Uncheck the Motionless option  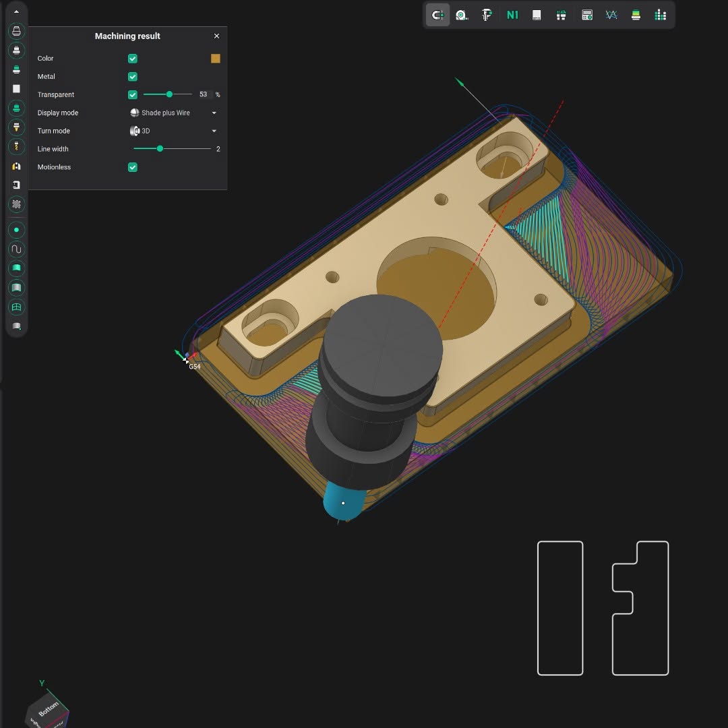pos(132,166)
